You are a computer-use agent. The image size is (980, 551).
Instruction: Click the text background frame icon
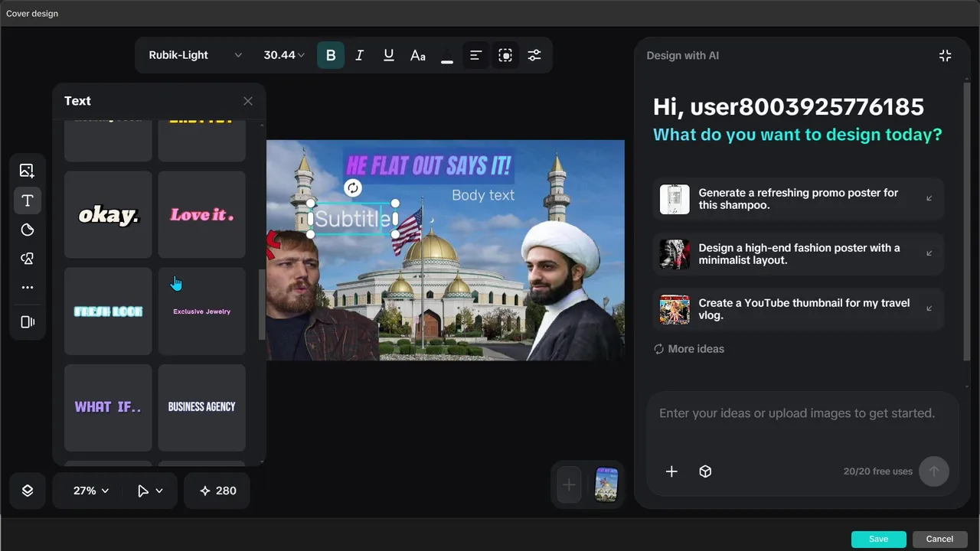(505, 55)
